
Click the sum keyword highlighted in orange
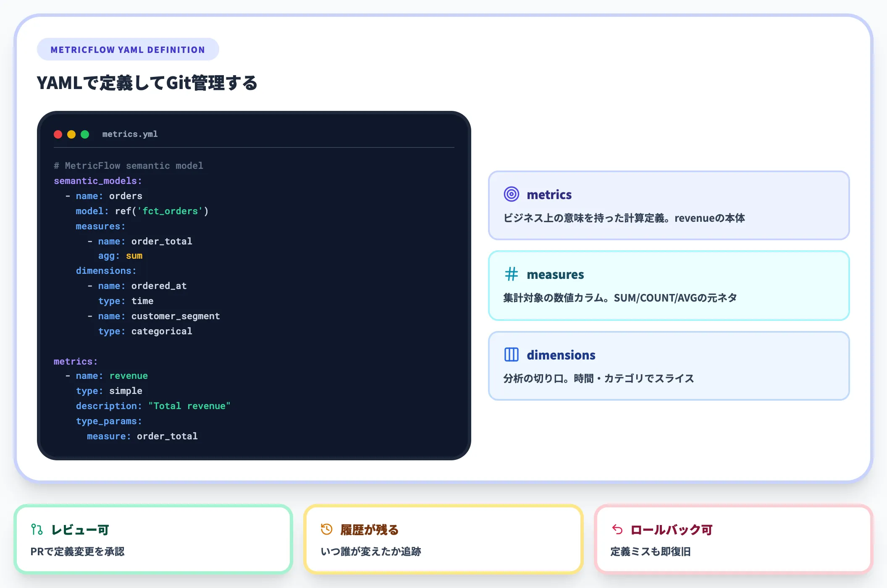click(x=134, y=255)
